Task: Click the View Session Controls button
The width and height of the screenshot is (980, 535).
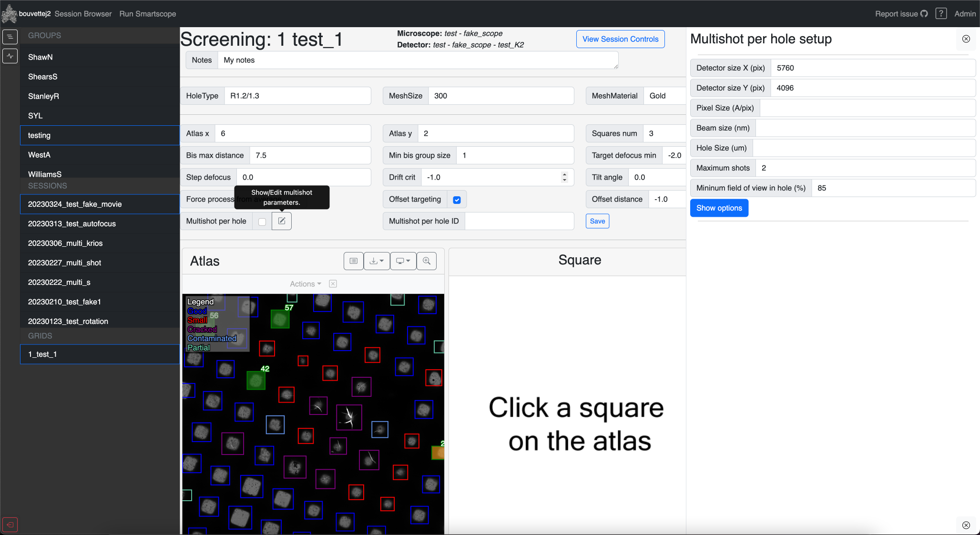Action: [620, 39]
